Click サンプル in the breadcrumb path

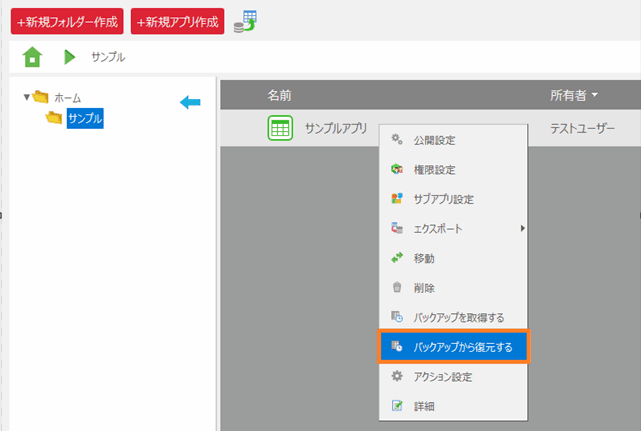tap(108, 57)
